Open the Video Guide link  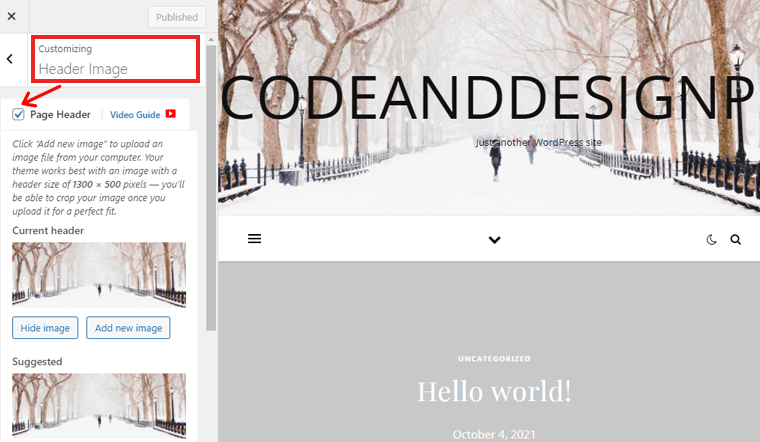[x=135, y=115]
